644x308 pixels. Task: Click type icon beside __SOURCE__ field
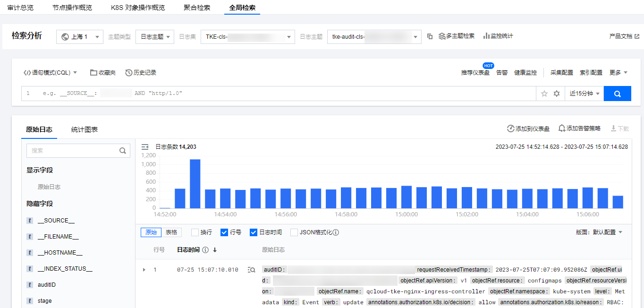pyautogui.click(x=30, y=221)
